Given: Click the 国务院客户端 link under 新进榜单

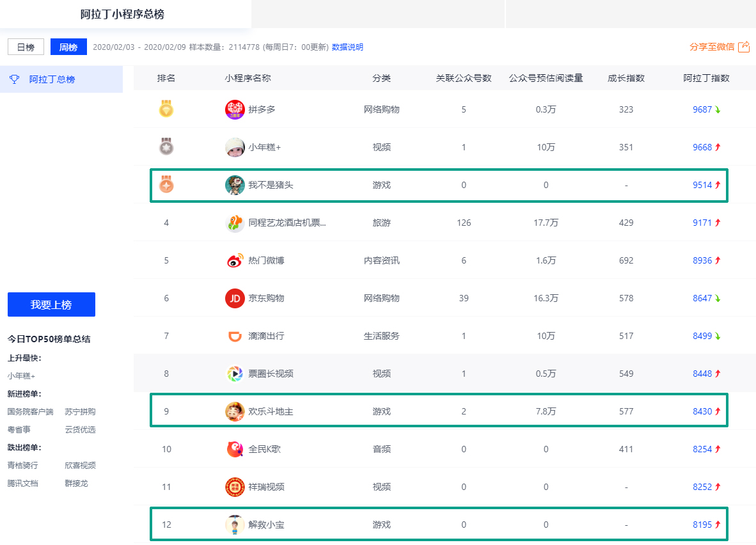Looking at the screenshot, I should coord(31,411).
